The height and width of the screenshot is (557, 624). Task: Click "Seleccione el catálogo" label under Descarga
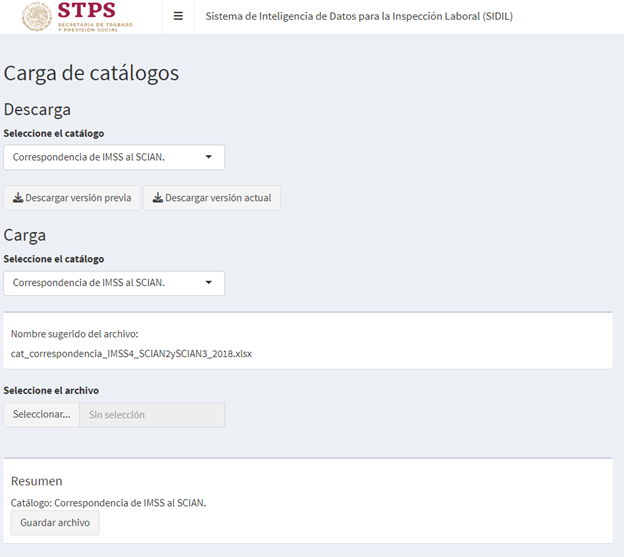point(54,133)
